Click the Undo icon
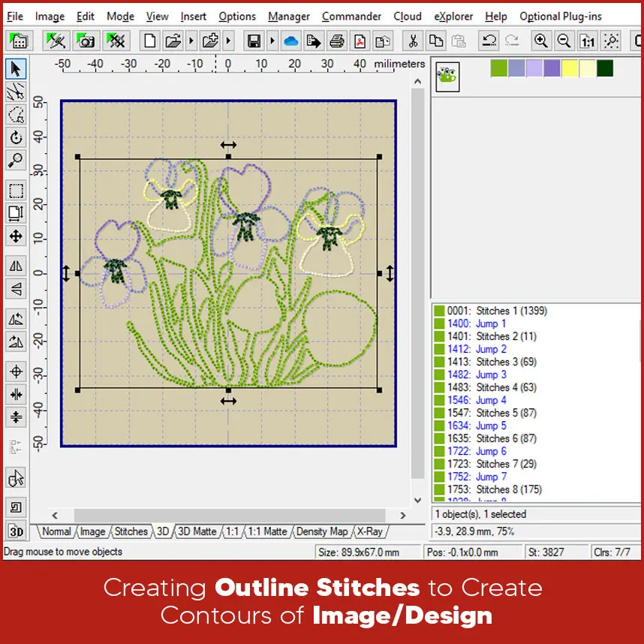The image size is (644, 644). point(490,41)
